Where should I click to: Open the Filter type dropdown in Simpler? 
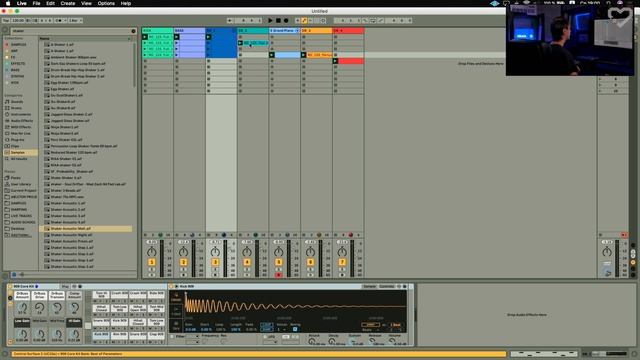click(x=192, y=337)
